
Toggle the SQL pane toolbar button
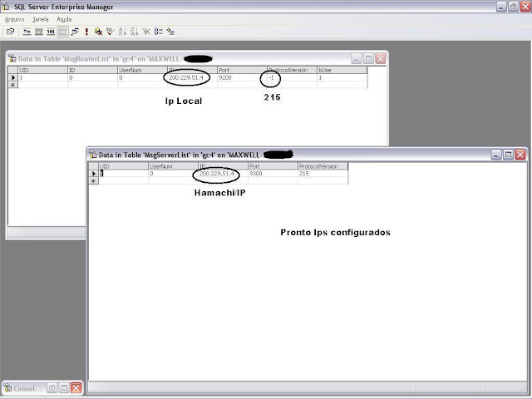[51, 32]
